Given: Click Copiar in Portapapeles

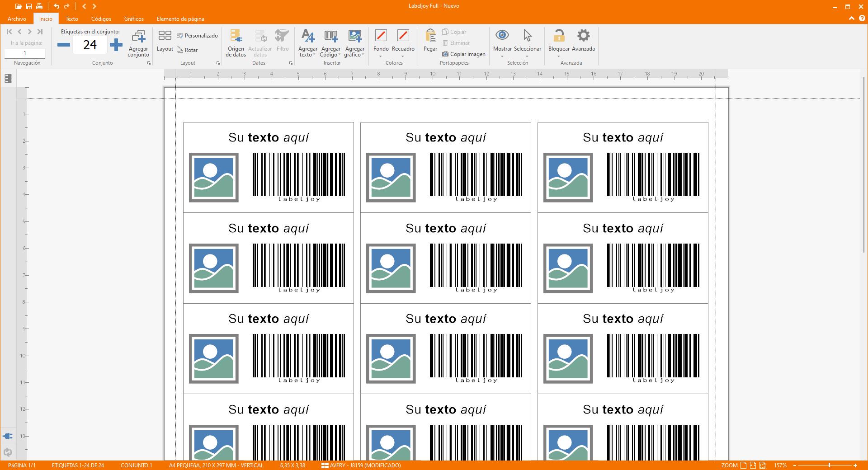Looking at the screenshot, I should pos(454,32).
